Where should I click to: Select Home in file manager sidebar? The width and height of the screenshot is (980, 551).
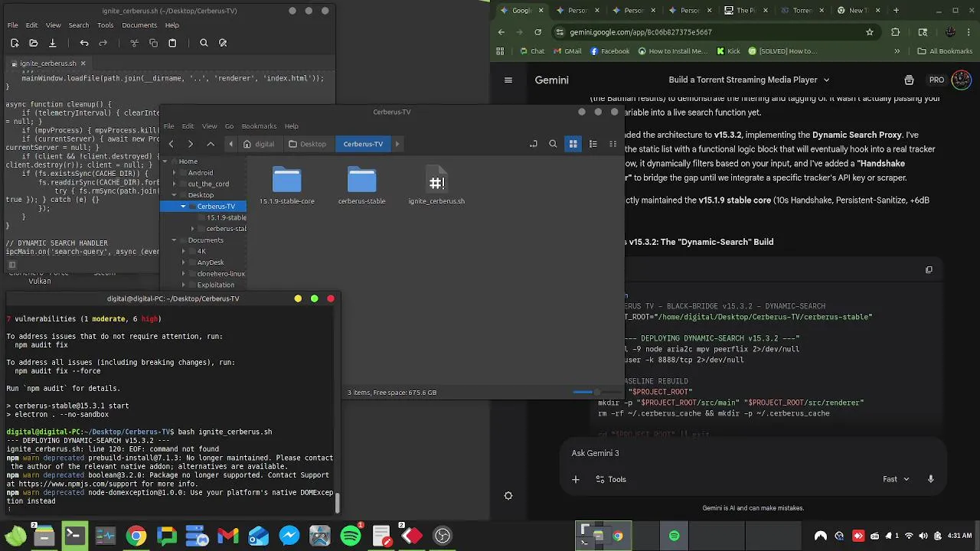(188, 161)
